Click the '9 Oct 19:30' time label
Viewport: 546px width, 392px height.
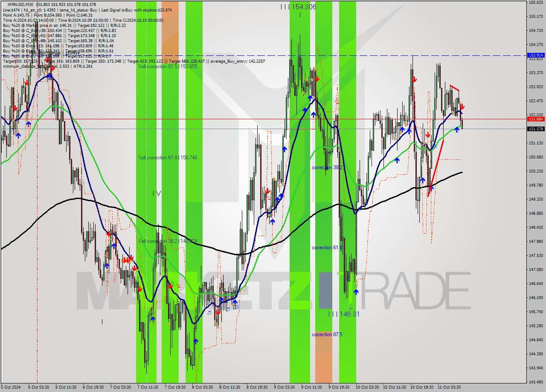click(x=339, y=387)
